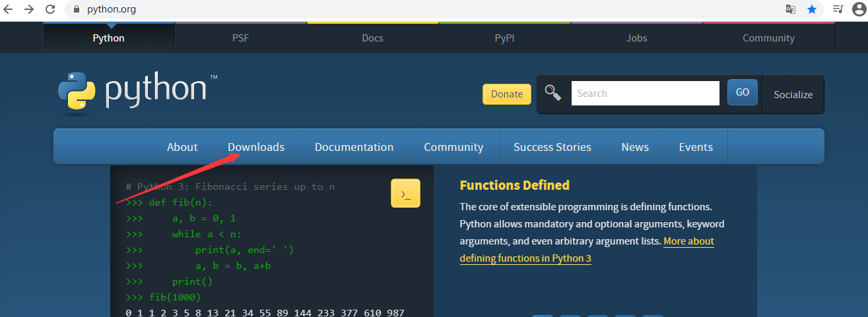The height and width of the screenshot is (317, 868).
Task: Open the Socialize menu
Action: coord(793,94)
